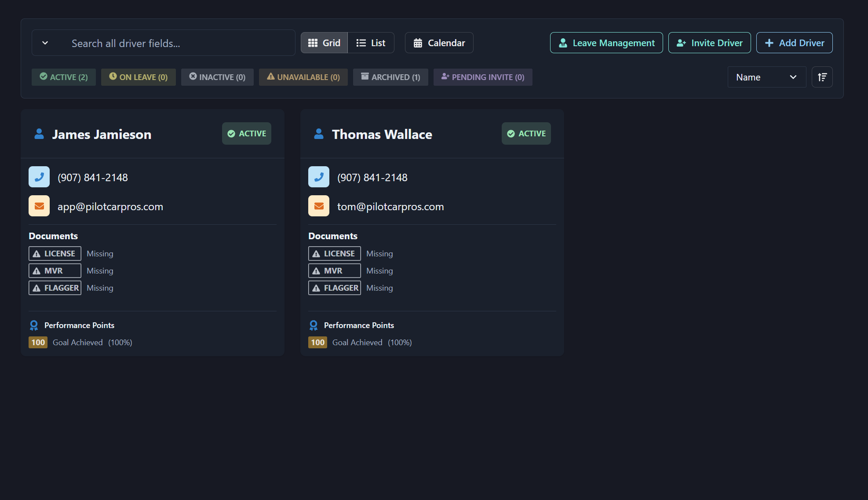Click James Jamieson's LICENSE warning badge
This screenshot has height=500, width=868.
tap(55, 254)
